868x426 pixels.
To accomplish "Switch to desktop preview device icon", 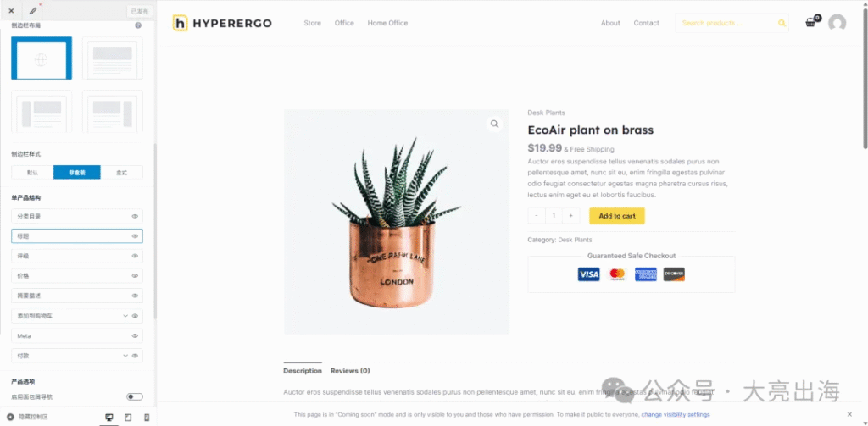I will point(109,418).
